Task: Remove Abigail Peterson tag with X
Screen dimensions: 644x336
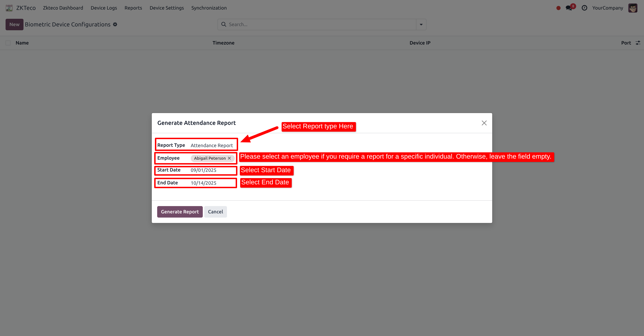Action: point(229,158)
